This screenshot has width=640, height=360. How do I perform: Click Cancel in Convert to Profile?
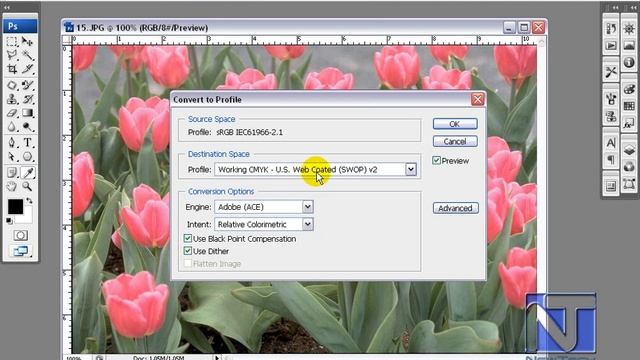tap(455, 141)
